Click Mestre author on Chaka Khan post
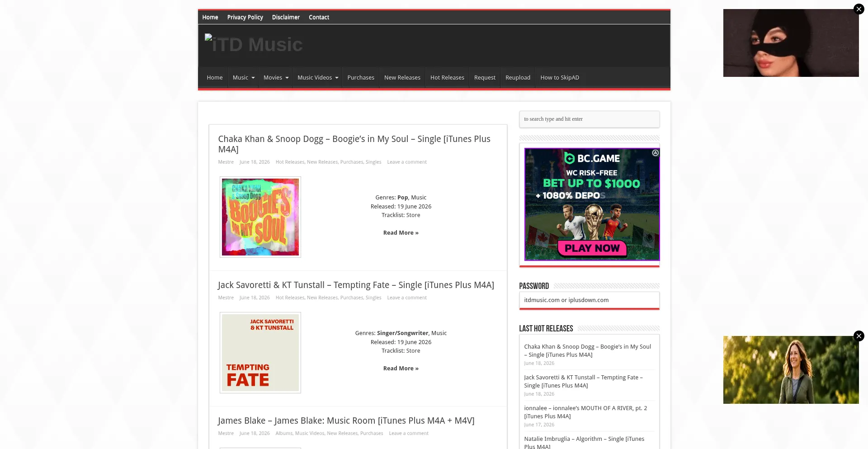The height and width of the screenshot is (449, 868). pyautogui.click(x=226, y=162)
